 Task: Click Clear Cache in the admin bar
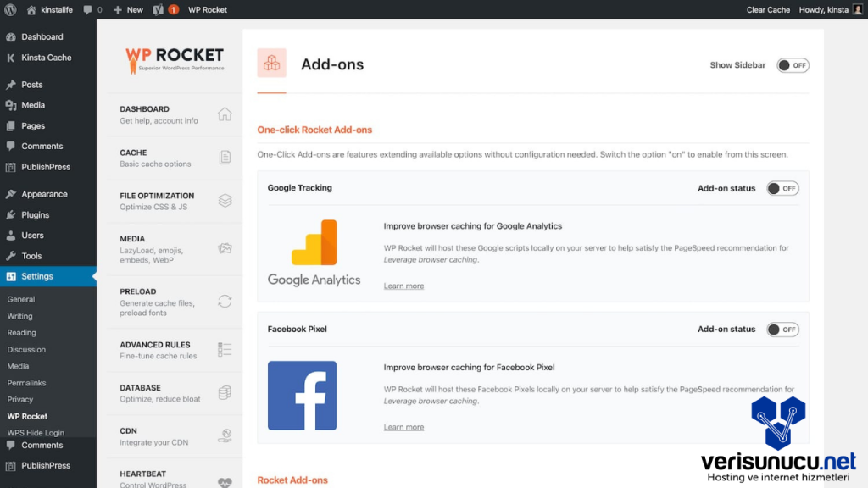(x=768, y=9)
